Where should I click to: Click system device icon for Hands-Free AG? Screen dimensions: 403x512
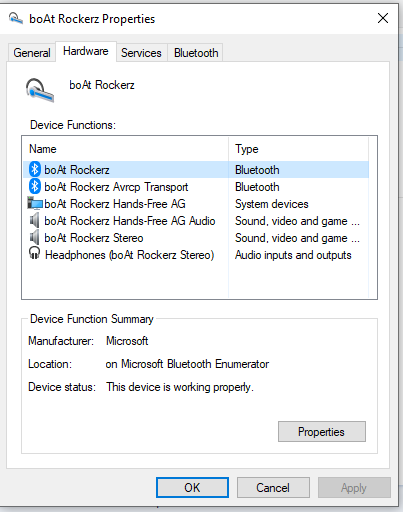click(35, 203)
